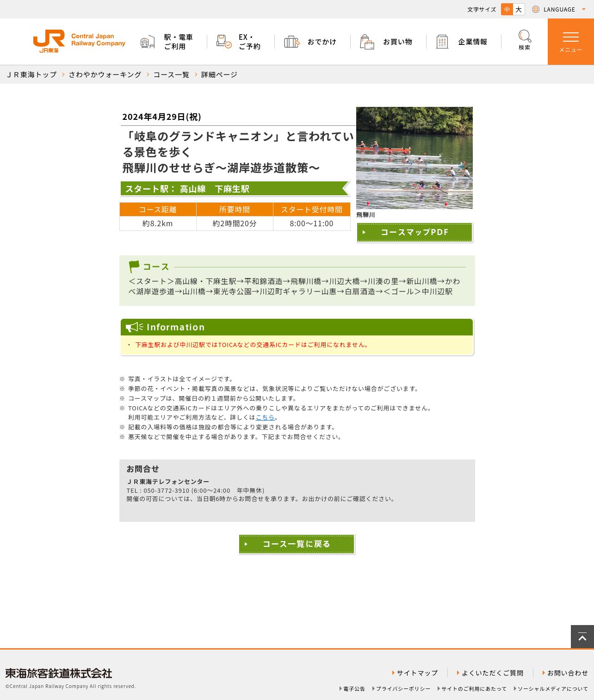Click the Information megaphone icon
Viewport: 594px width, 700px height.
click(134, 327)
